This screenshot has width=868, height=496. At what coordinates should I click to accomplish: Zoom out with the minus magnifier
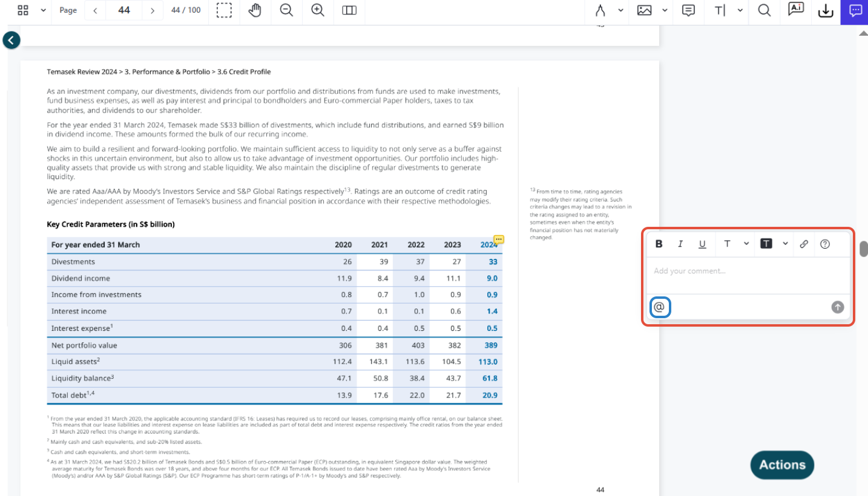click(287, 10)
